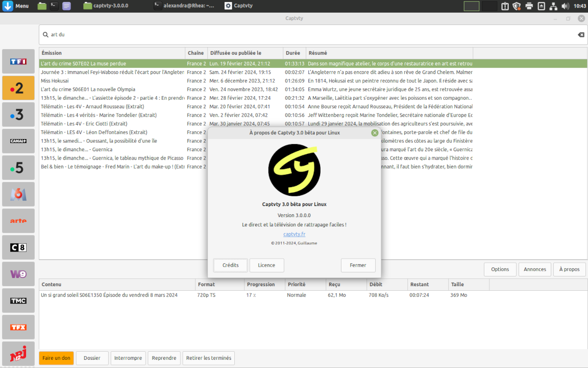Switch to captvty-3.0.0.0 folder window
The width and height of the screenshot is (588, 368).
(106, 6)
